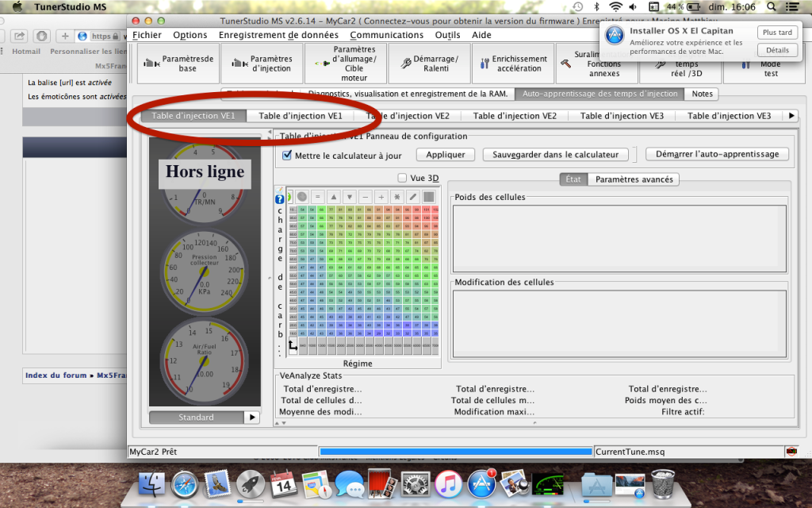Open the Options menu
The width and height of the screenshot is (812, 508).
point(190,35)
